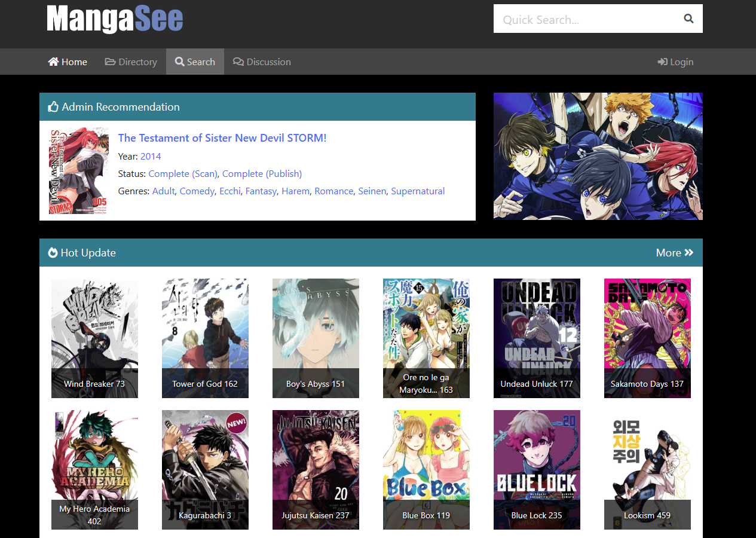756x538 pixels.
Task: Open Sakamoto Days 137 cover
Action: tap(647, 338)
